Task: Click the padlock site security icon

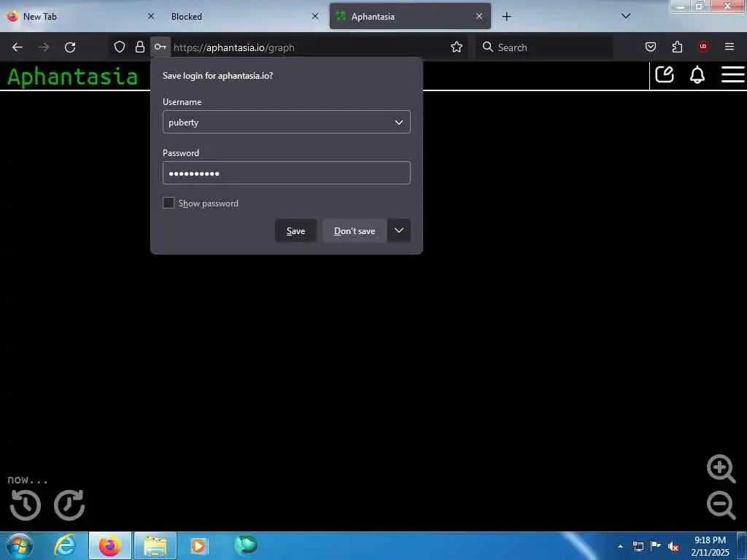Action: (x=139, y=47)
